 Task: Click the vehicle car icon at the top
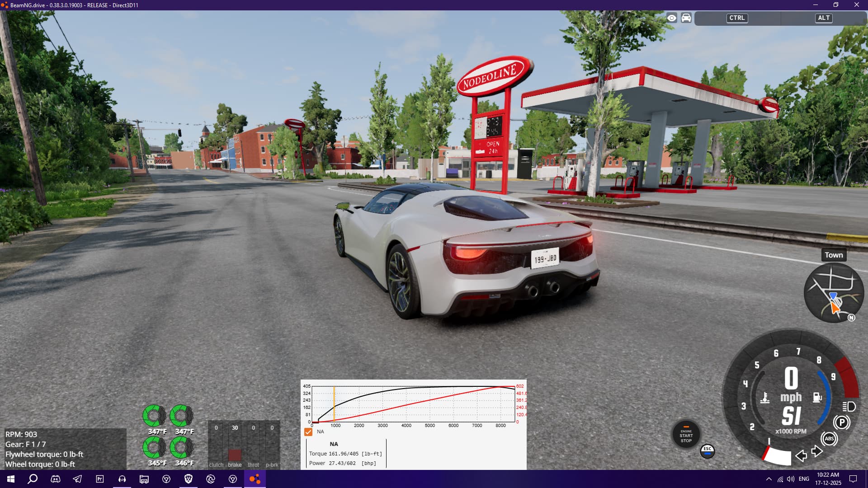point(686,18)
